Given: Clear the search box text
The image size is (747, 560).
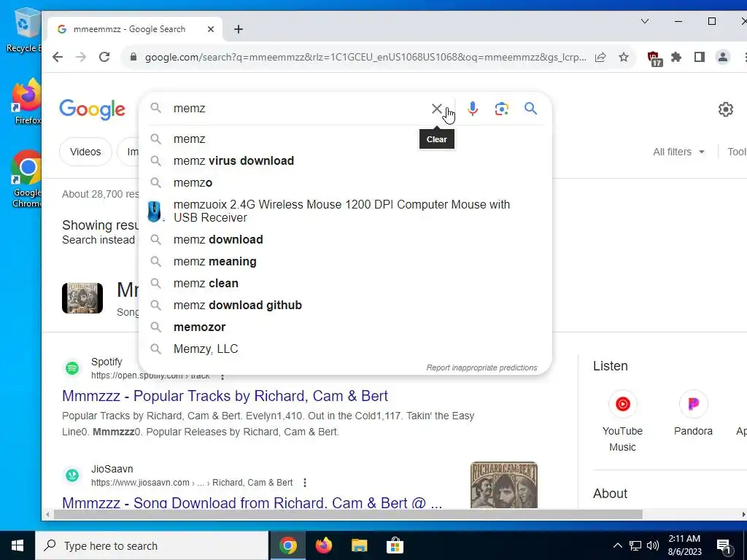Looking at the screenshot, I should pos(436,109).
